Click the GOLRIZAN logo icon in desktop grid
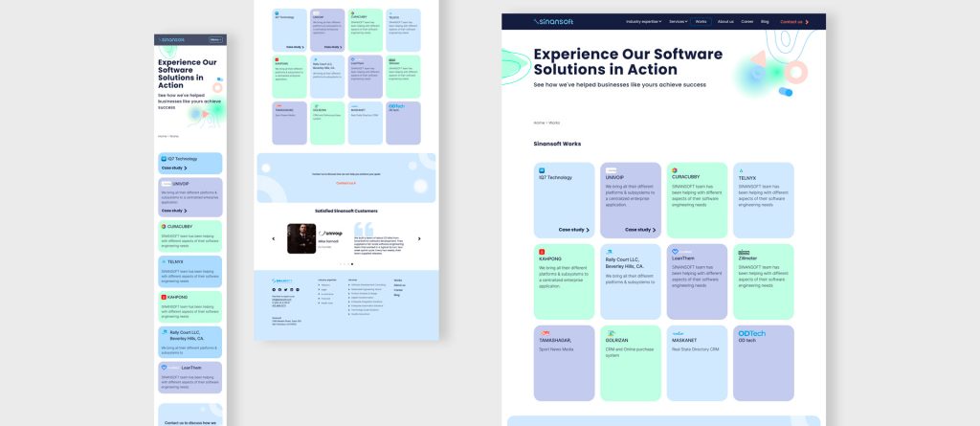Image resolution: width=980 pixels, height=426 pixels. pyautogui.click(x=610, y=333)
